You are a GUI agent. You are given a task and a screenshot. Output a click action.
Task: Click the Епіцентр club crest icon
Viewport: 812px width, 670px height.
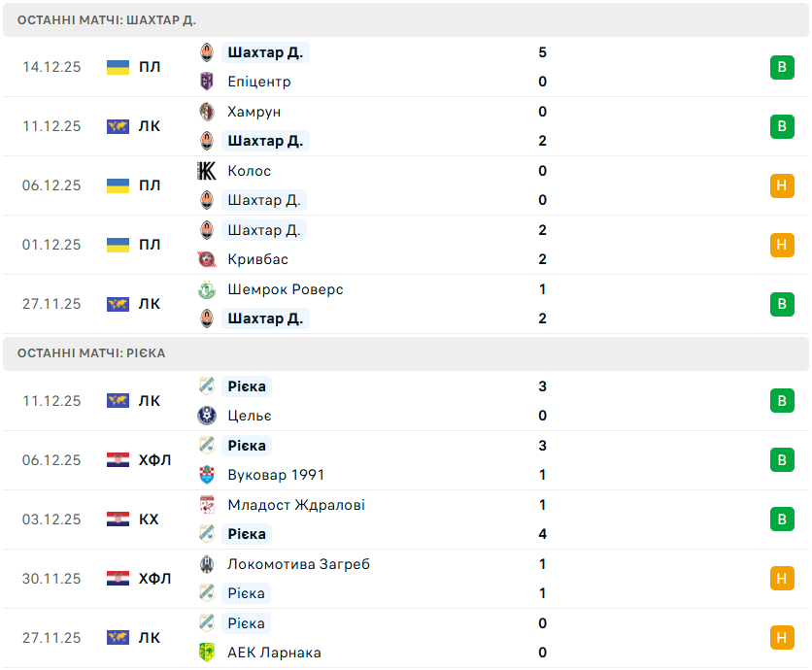[x=206, y=82]
